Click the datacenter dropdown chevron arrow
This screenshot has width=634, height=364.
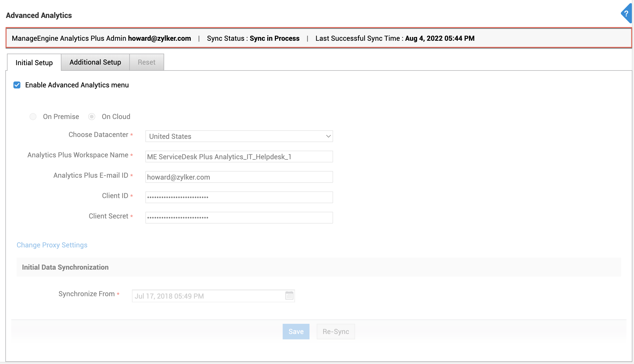[x=328, y=136]
